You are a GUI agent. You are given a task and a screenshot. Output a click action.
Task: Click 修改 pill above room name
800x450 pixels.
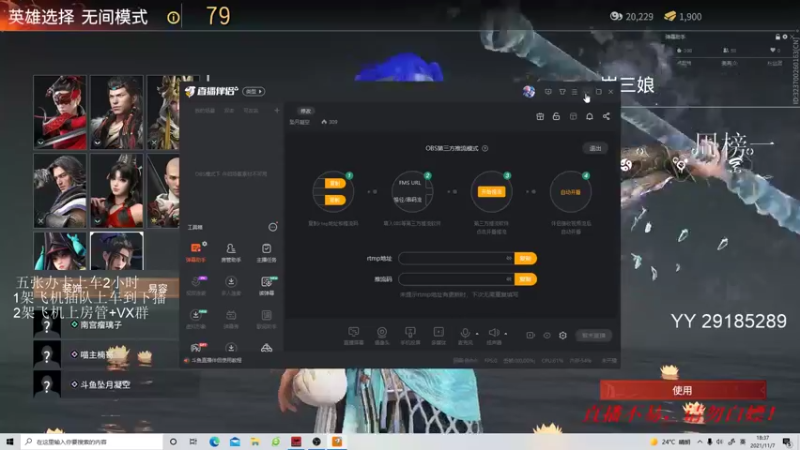tap(306, 111)
